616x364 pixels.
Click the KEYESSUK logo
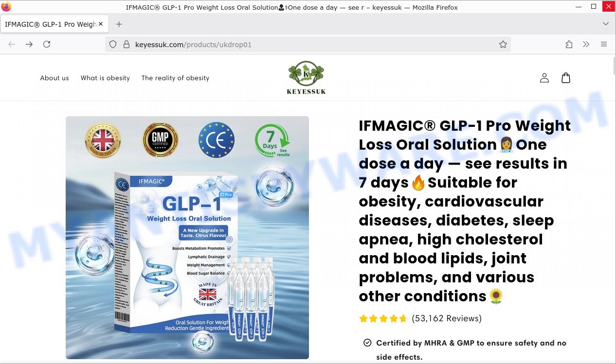(x=307, y=78)
